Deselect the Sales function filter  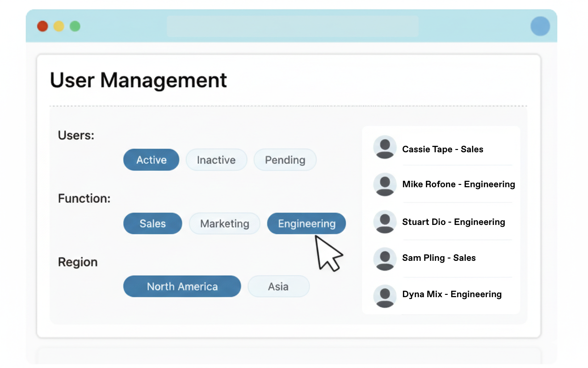click(153, 224)
